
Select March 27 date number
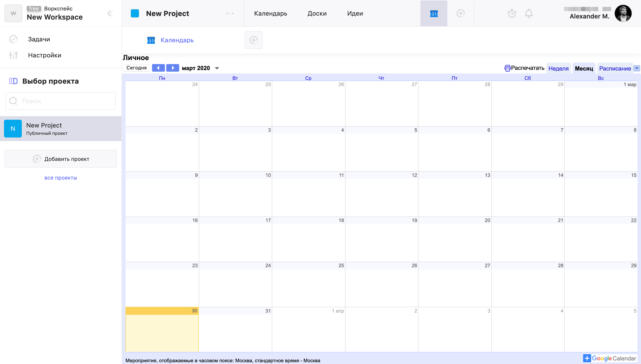[x=487, y=265]
